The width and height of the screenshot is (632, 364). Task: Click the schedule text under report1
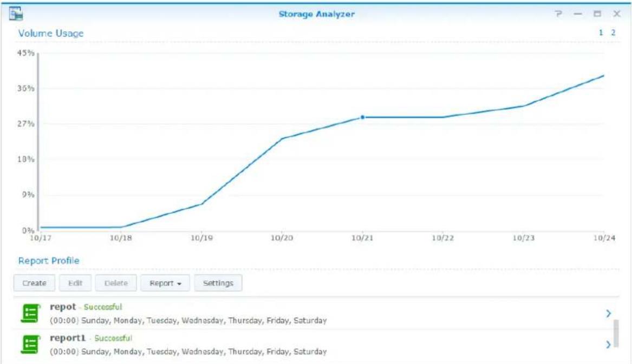point(188,352)
